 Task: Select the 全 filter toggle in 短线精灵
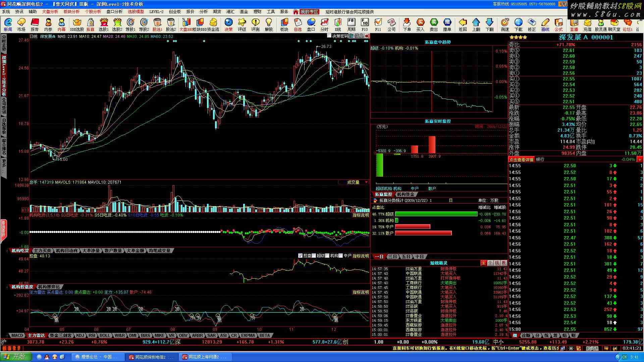click(483, 263)
